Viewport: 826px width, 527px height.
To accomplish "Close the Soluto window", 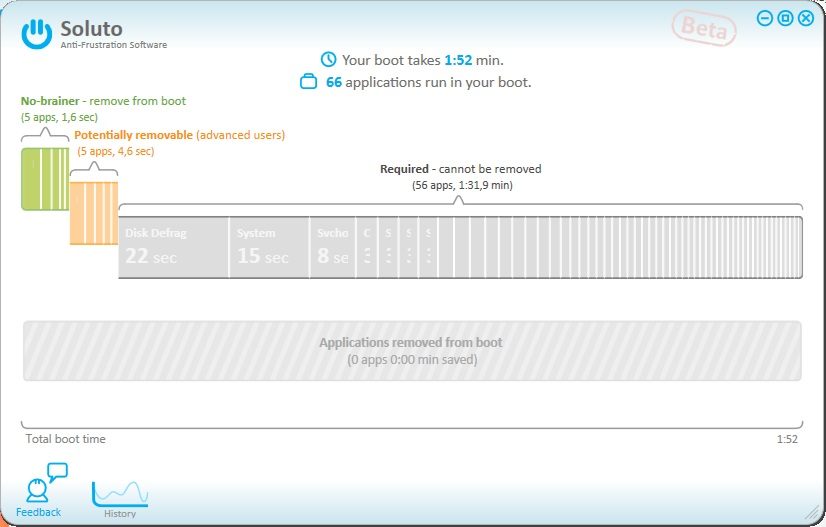I will 806,18.
